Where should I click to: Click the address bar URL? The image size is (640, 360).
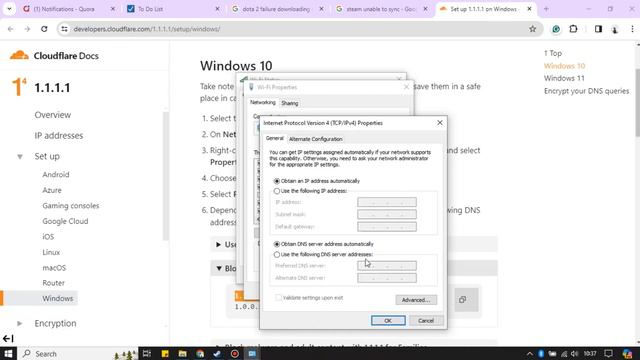click(147, 29)
